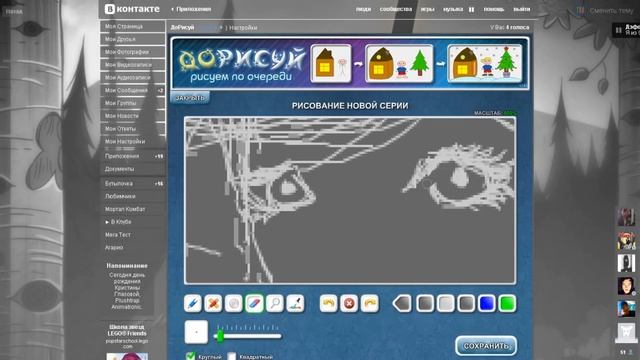Open Мортал Комбат app link
This screenshot has width=640, height=360.
pos(133,209)
